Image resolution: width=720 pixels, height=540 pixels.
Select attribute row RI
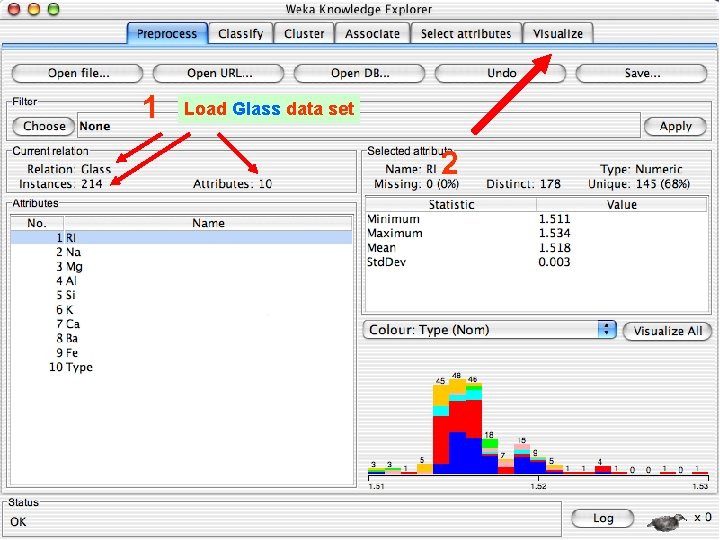coord(181,237)
